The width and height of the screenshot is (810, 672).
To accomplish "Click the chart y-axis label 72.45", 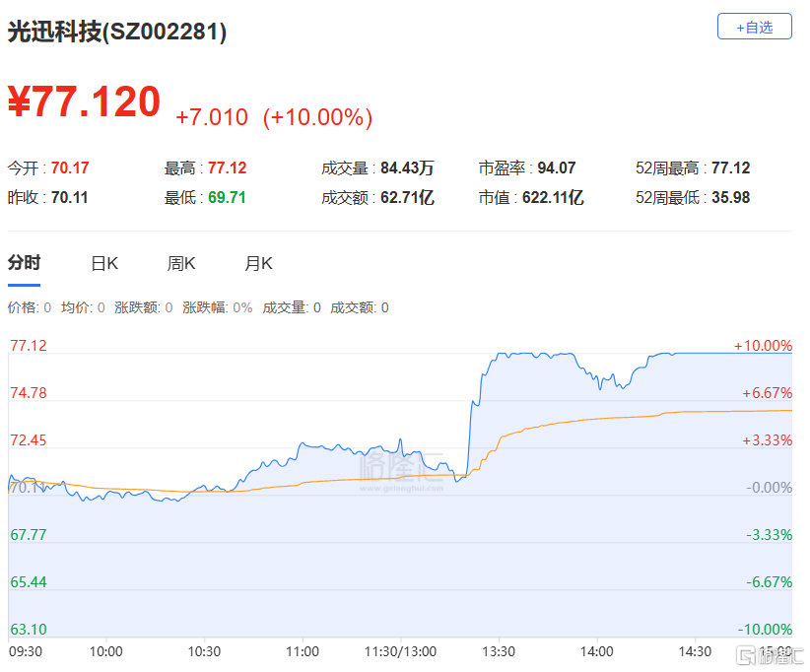I will (x=29, y=440).
